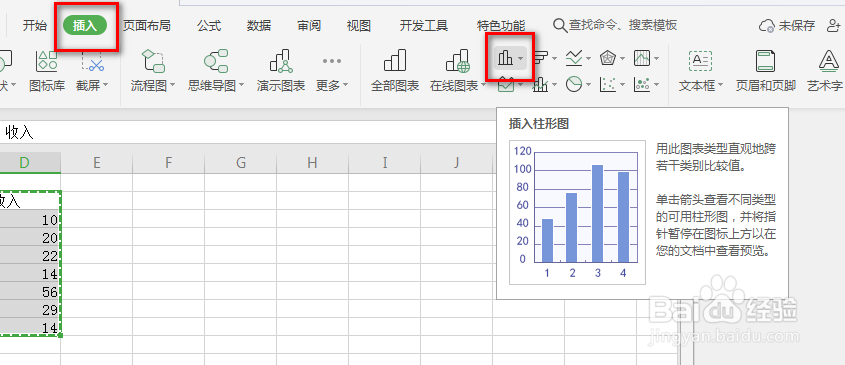Expand the 文本框 dropdown arrow
Image resolution: width=845 pixels, height=365 pixels.
point(721,86)
